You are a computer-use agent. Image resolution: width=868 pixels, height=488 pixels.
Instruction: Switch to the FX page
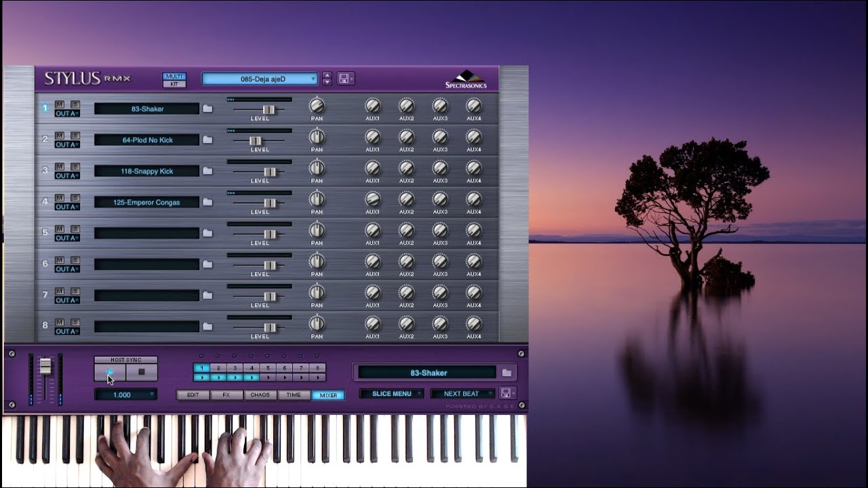point(227,394)
